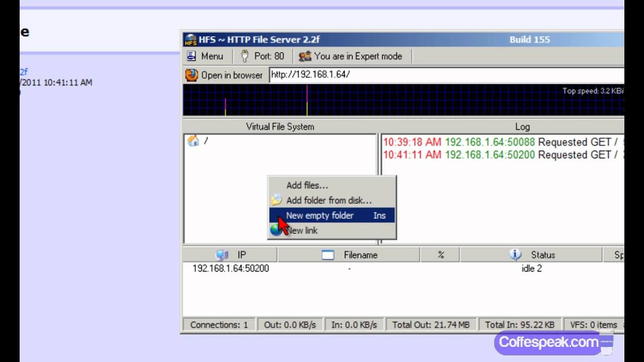This screenshot has height=362, width=644.
Task: Select the root '/' home node in Virtual File System
Action: pyautogui.click(x=198, y=141)
